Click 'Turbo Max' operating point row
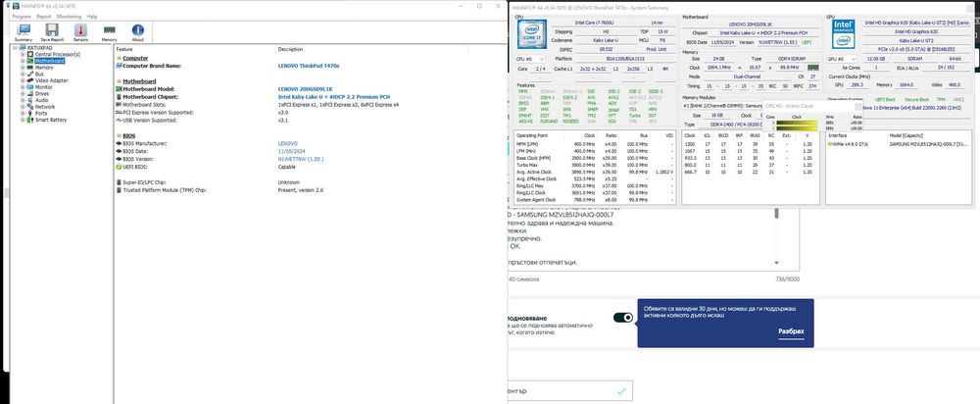 pos(596,165)
